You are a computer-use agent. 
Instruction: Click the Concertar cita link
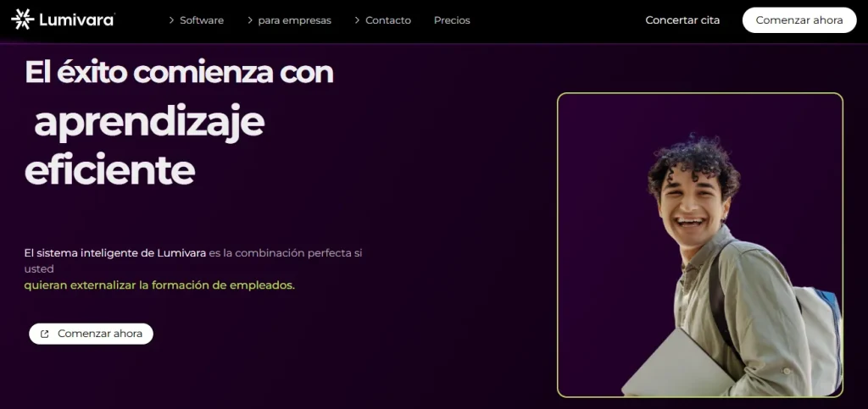point(682,20)
